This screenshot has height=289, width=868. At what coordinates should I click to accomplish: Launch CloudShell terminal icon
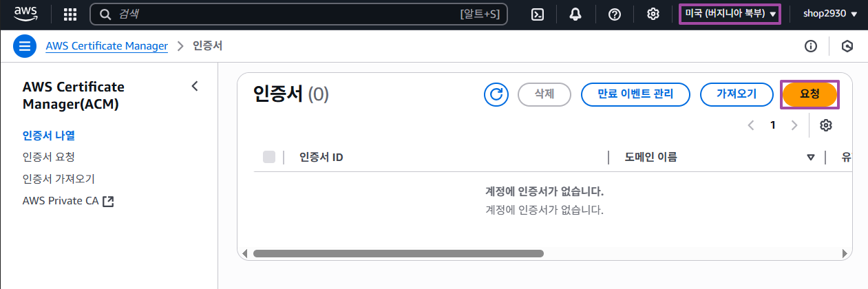point(539,14)
